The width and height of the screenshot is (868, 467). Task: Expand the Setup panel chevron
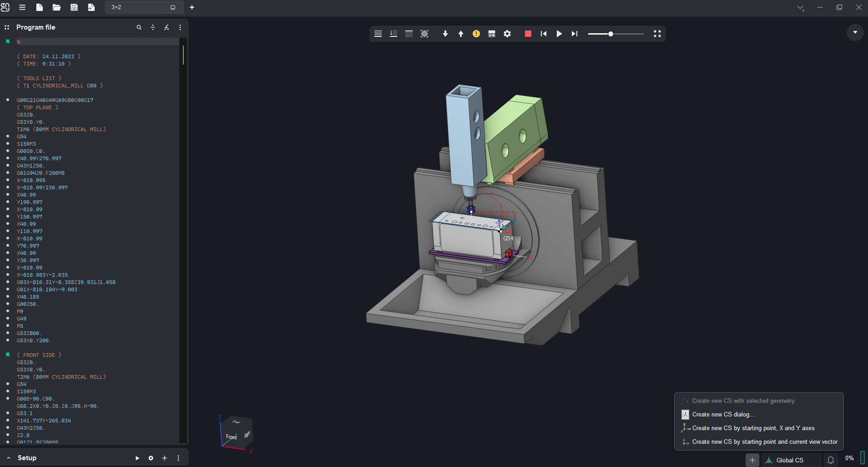point(9,458)
